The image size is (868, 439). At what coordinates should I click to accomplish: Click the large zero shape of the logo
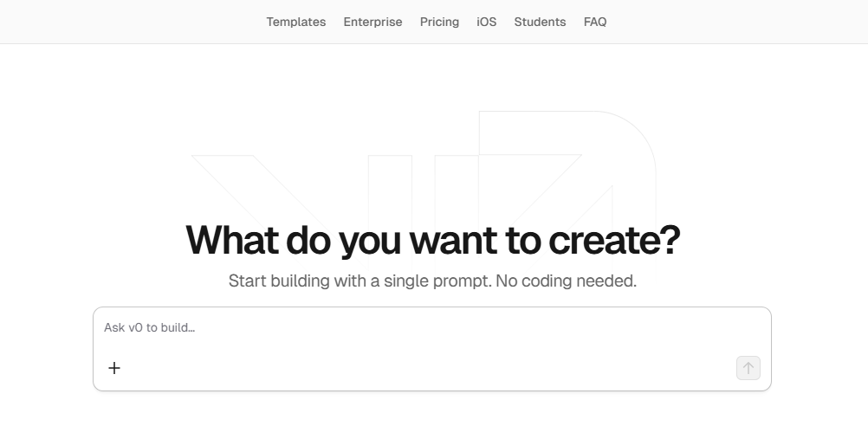[x=567, y=139]
